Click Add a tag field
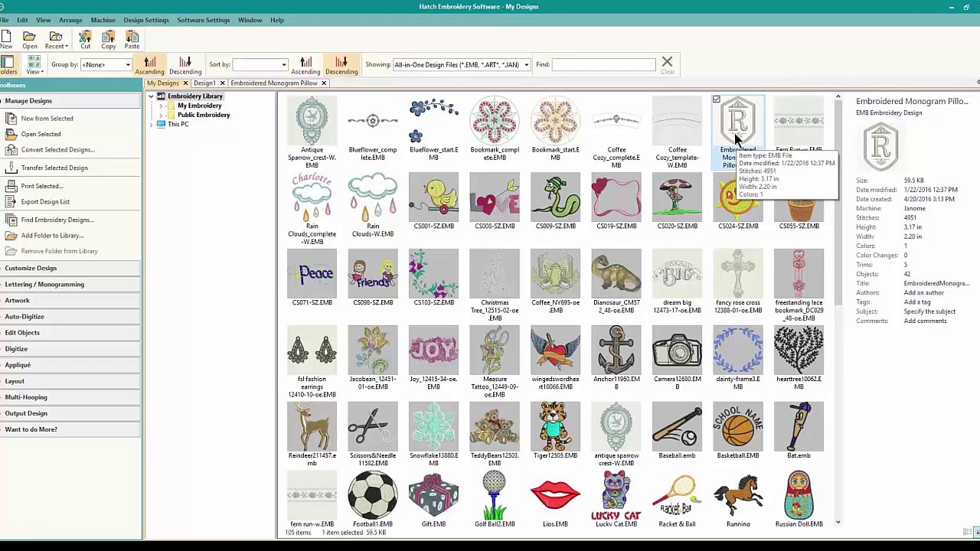Image resolution: width=980 pixels, height=551 pixels. (917, 302)
